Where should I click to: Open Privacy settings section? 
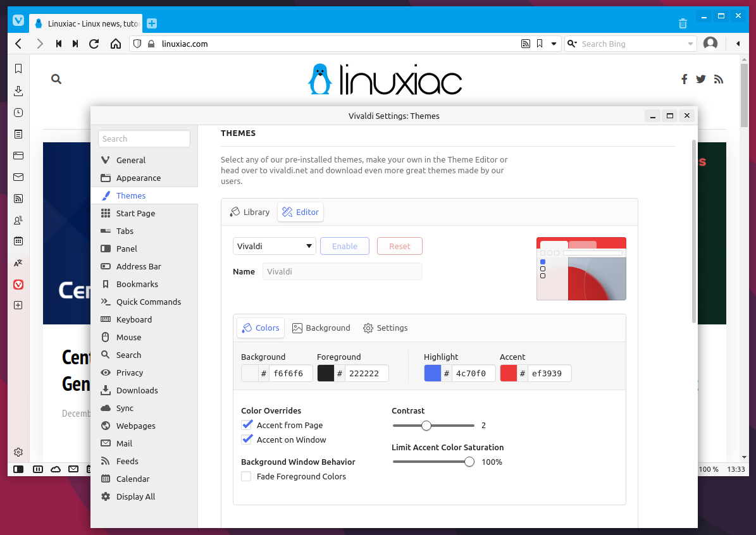144,372
